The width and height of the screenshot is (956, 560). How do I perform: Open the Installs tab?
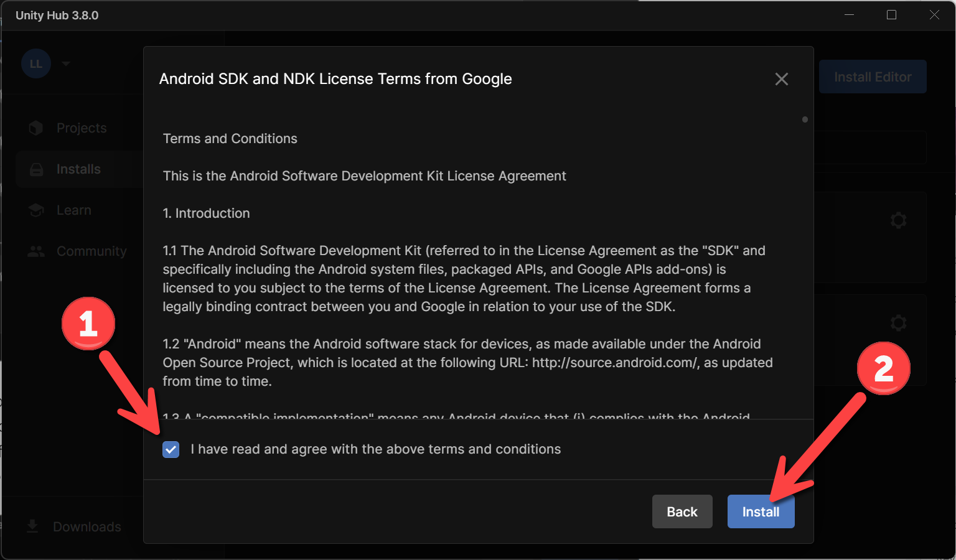[78, 169]
